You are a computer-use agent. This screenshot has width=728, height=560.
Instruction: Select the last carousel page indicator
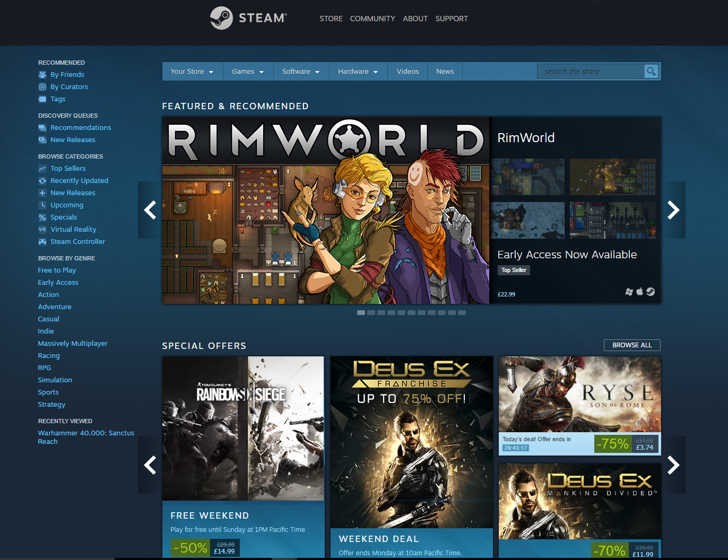[462, 313]
